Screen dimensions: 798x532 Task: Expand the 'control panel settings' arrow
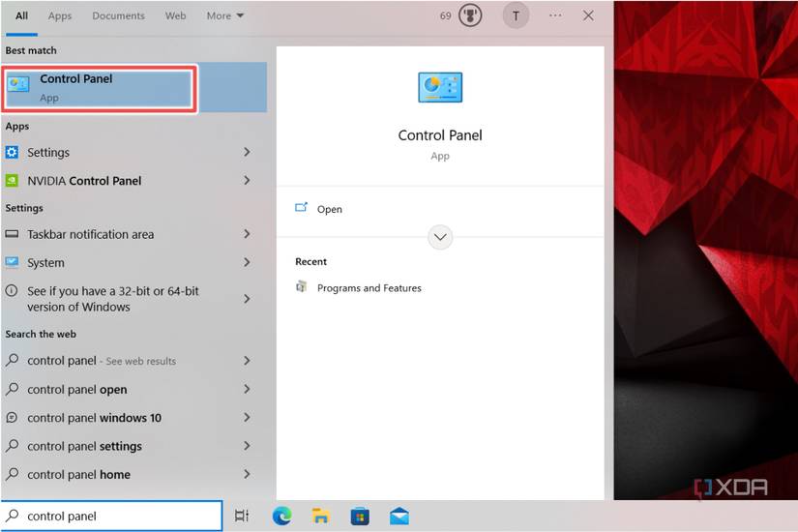[247, 446]
